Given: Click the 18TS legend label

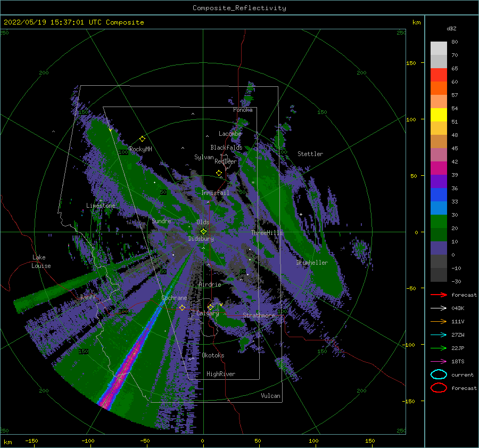Looking at the screenshot, I should point(458,362).
